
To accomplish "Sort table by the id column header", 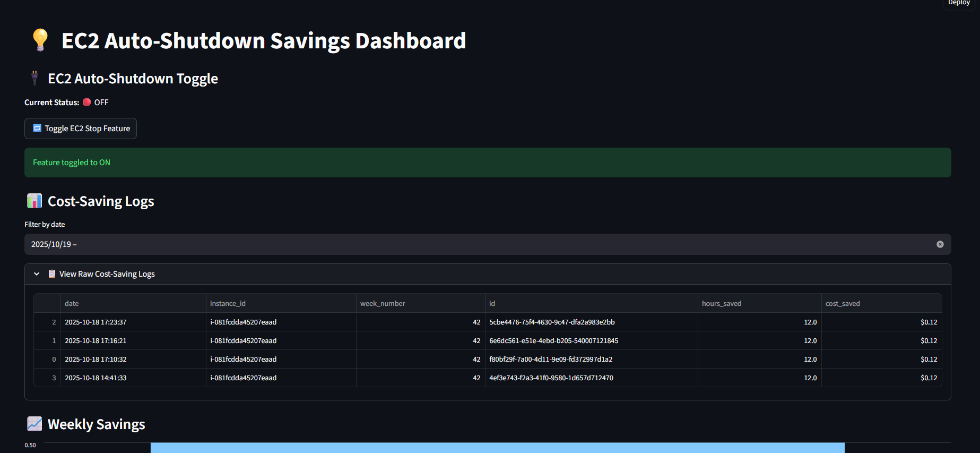I will pos(591,303).
